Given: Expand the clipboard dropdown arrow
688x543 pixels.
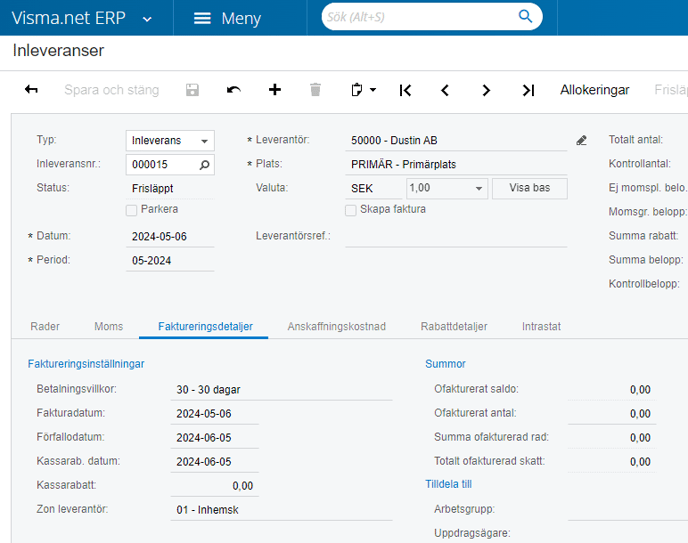Looking at the screenshot, I should click(373, 90).
